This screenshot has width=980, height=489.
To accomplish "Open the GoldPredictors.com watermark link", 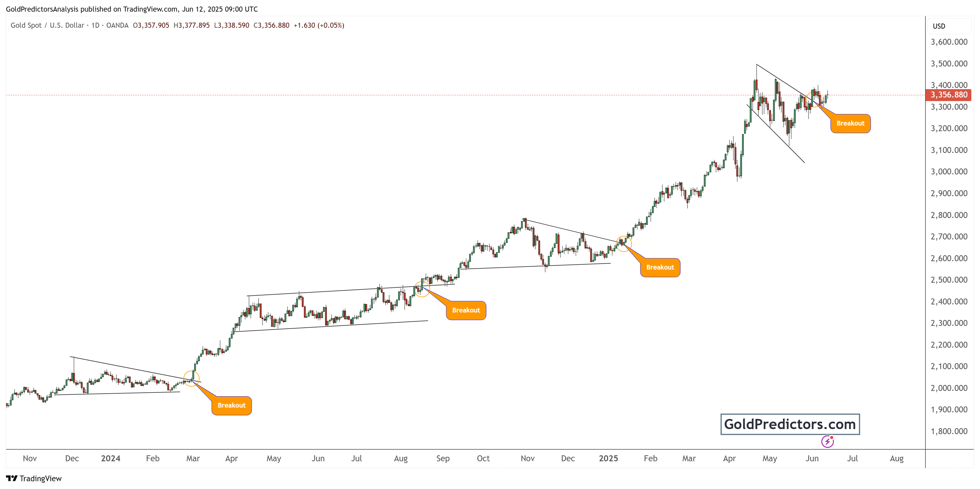I will 790,424.
